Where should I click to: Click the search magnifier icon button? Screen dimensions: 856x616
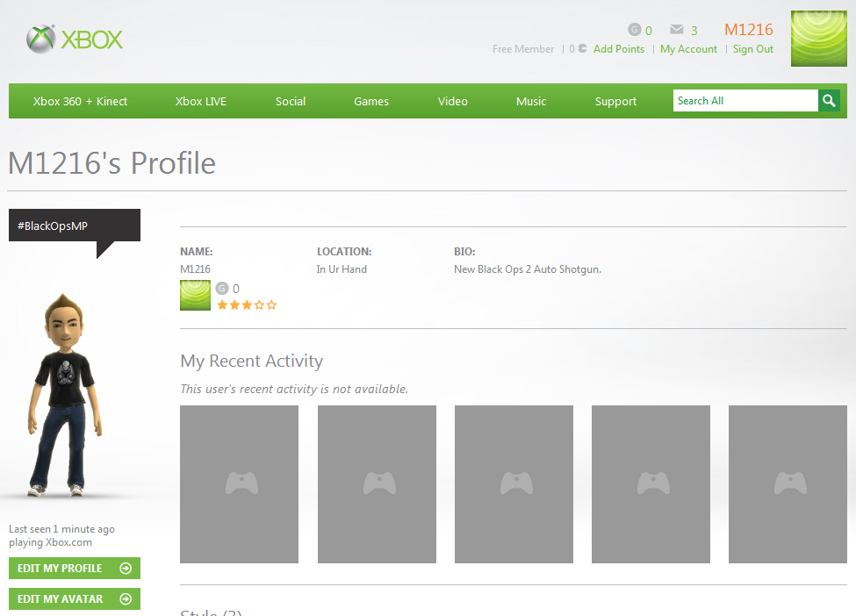pos(829,101)
